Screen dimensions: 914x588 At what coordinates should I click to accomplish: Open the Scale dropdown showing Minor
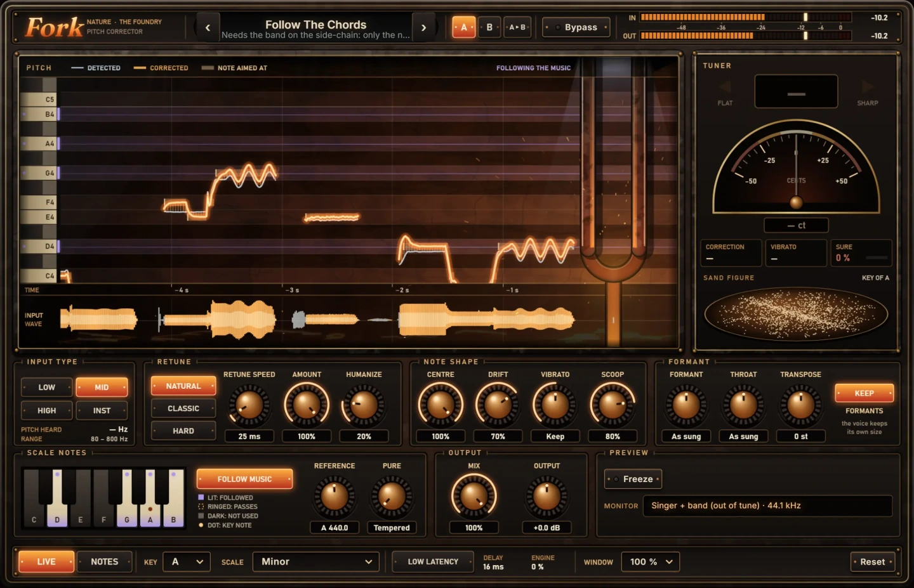click(316, 561)
